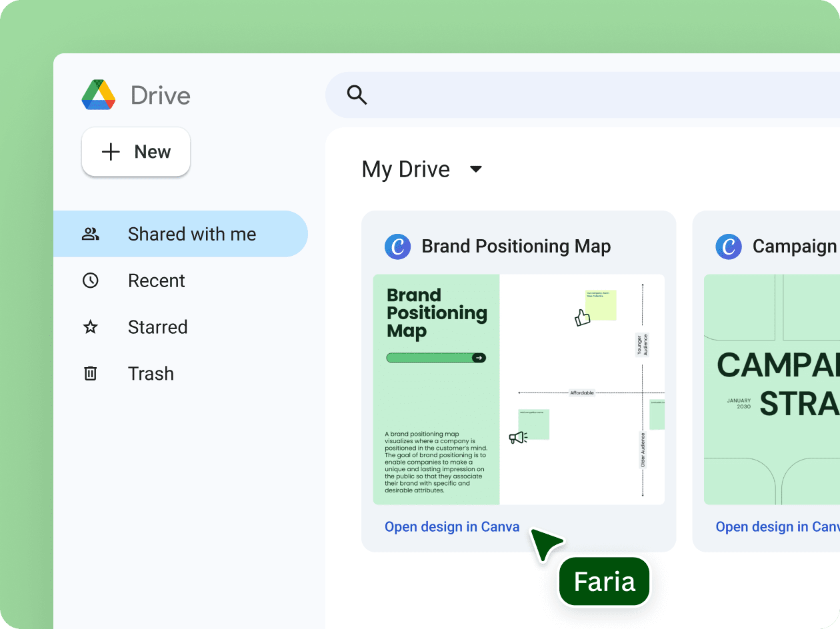This screenshot has height=629, width=840.
Task: Click the Canva icon on the Campaign card
Action: coord(729,247)
